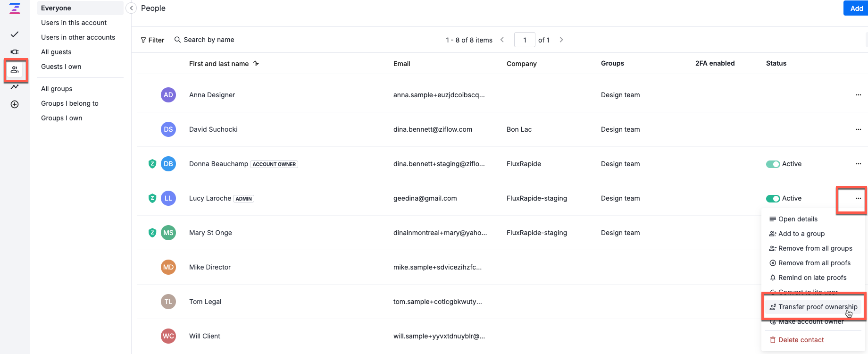Click the Filter funnel button
Image resolution: width=868 pixels, height=354 pixels.
(152, 40)
